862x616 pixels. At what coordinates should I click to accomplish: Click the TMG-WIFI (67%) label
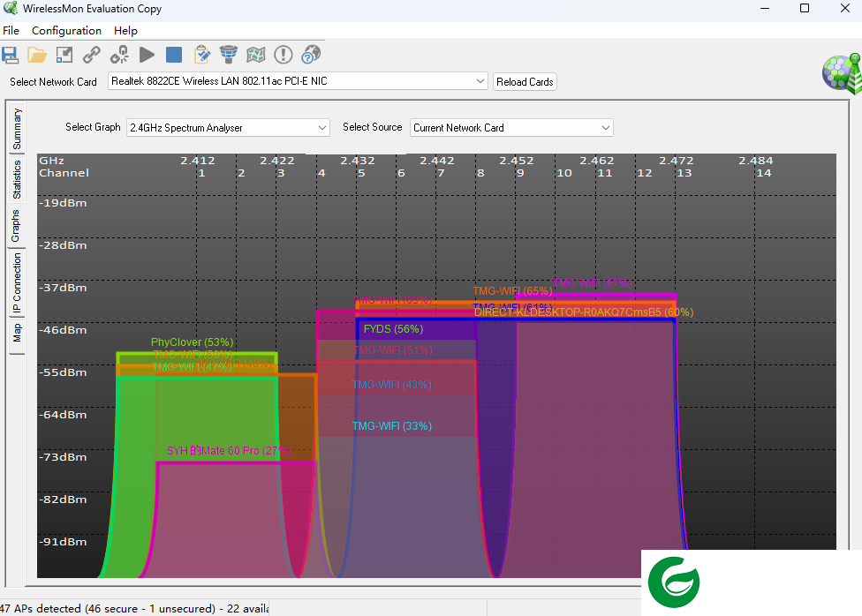point(592,283)
